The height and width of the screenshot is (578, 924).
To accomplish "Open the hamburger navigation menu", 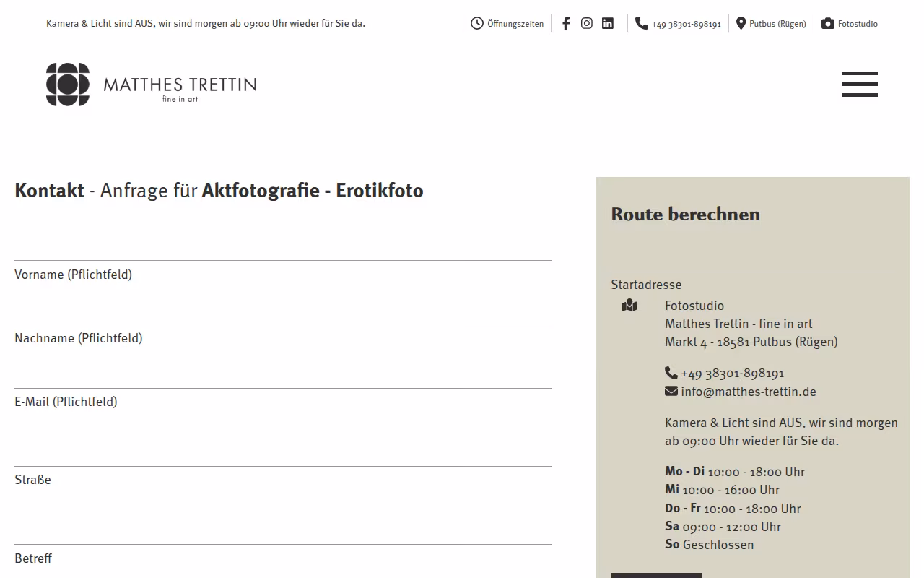I will (x=860, y=84).
